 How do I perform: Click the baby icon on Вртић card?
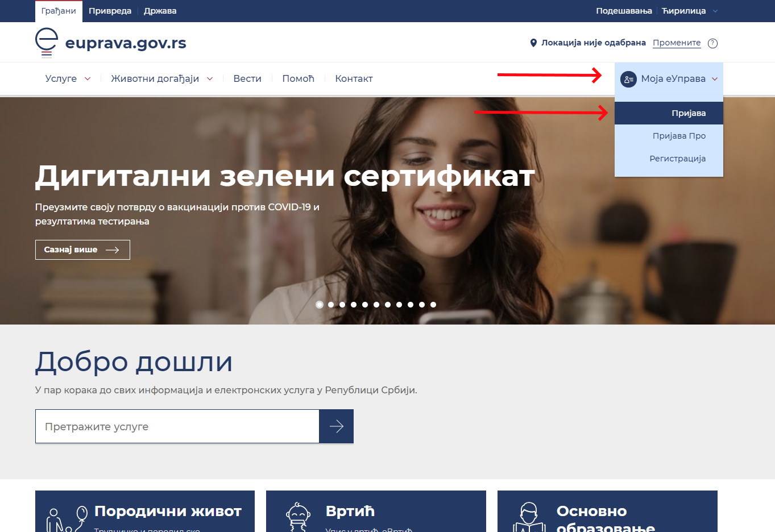(x=297, y=516)
